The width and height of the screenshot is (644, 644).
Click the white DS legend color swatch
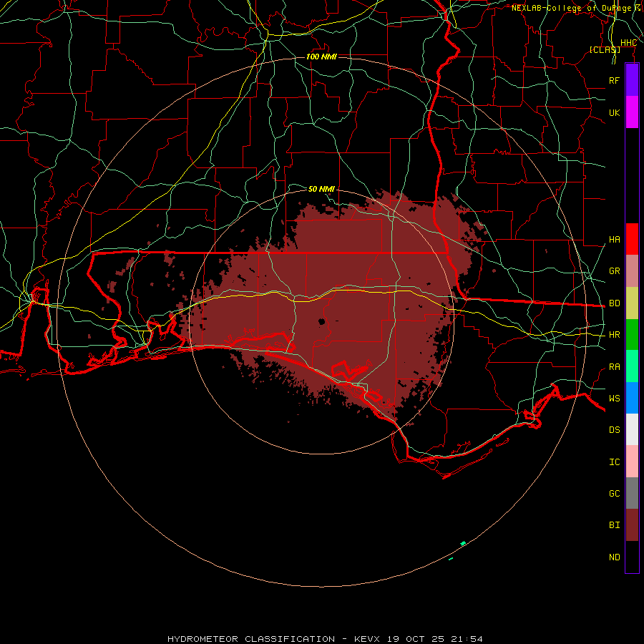pyautogui.click(x=632, y=429)
